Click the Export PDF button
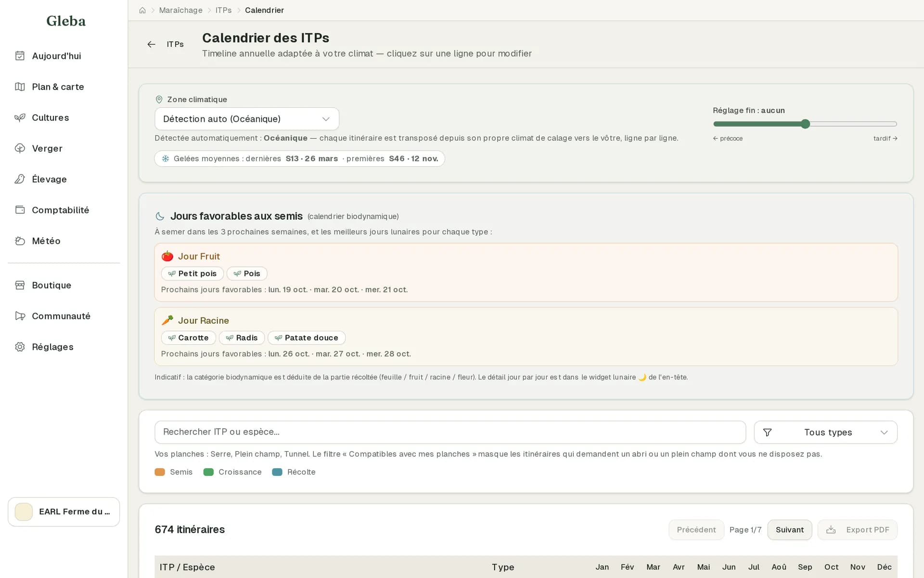The width and height of the screenshot is (924, 578). [858, 530]
